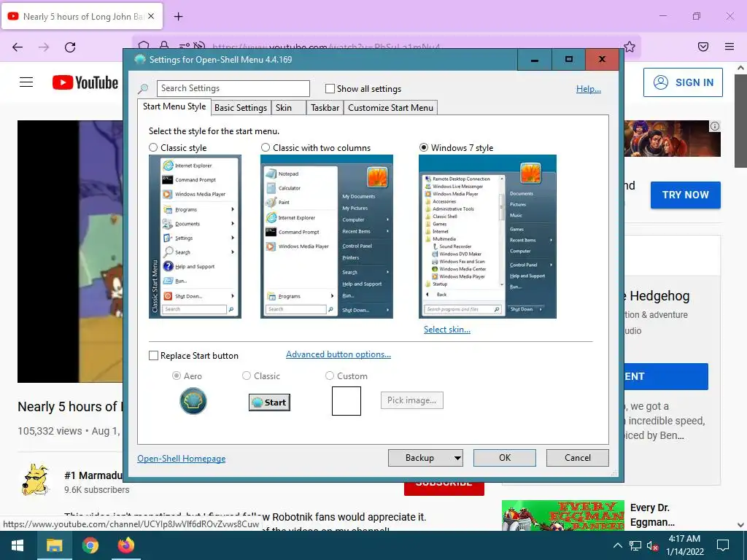This screenshot has height=560, width=747.
Task: Switch to Firefox in the taskbar
Action: pyautogui.click(x=126, y=545)
